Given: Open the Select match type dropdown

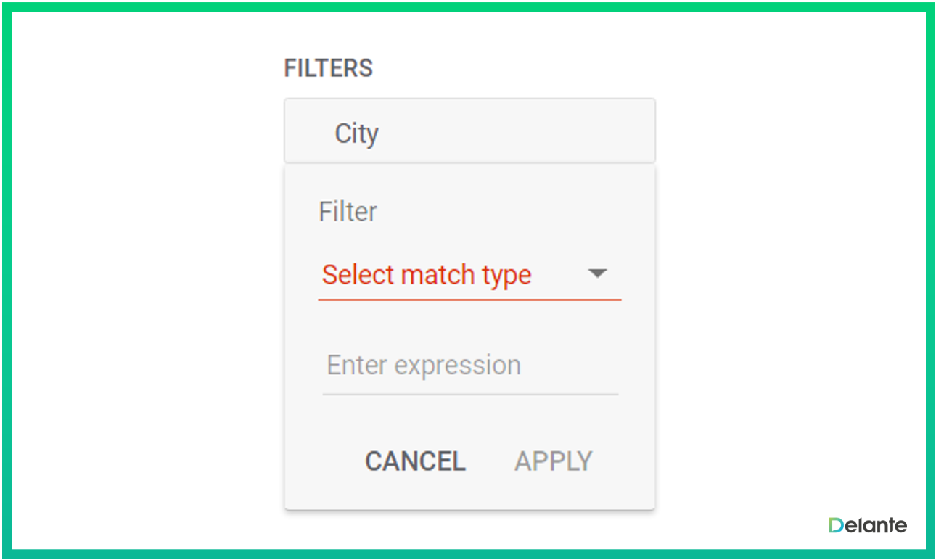Looking at the screenshot, I should pos(469,276).
